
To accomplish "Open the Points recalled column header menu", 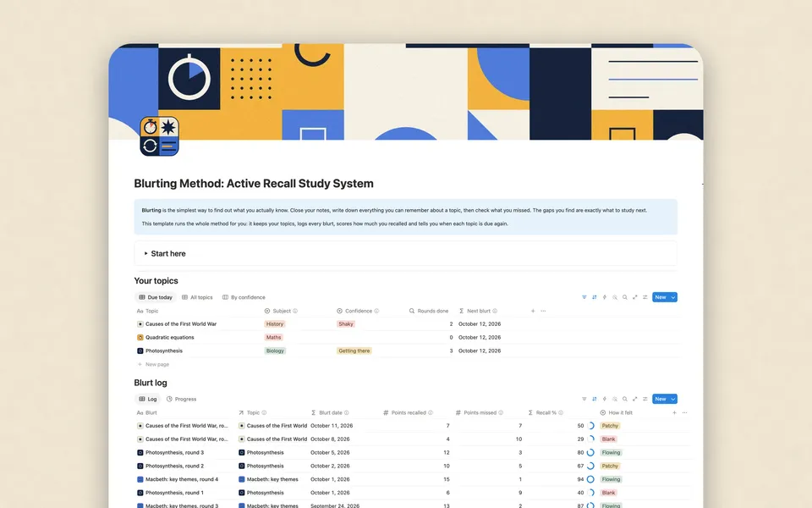I will pyautogui.click(x=408, y=412).
